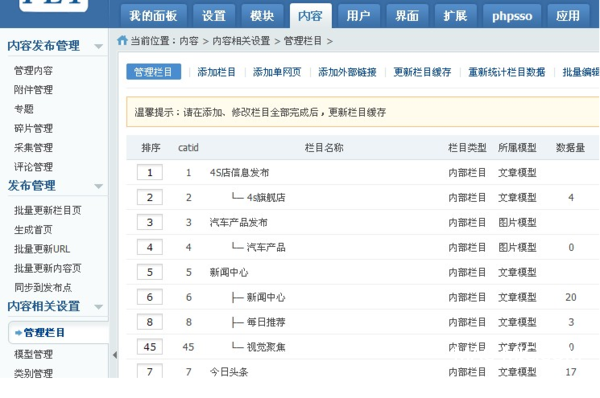The height and width of the screenshot is (398, 600).
Task: Collapse the 发布管理 section arrow
Action: 99,186
